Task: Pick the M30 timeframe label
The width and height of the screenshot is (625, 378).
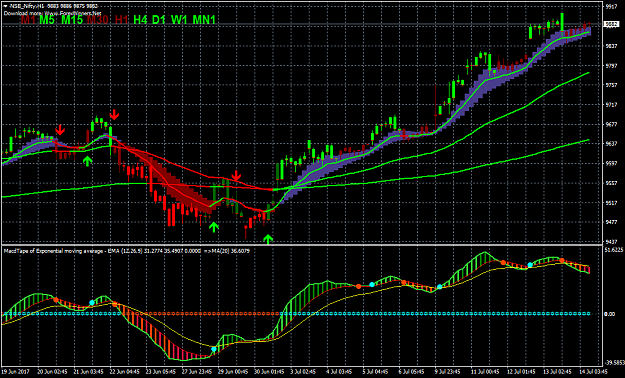Action: (98, 20)
